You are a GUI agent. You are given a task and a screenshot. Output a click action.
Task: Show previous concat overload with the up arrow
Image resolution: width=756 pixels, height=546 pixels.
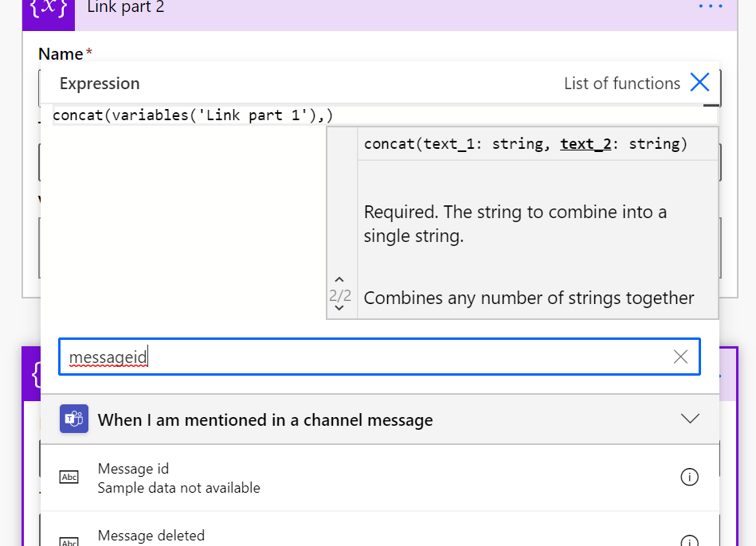coord(340,280)
